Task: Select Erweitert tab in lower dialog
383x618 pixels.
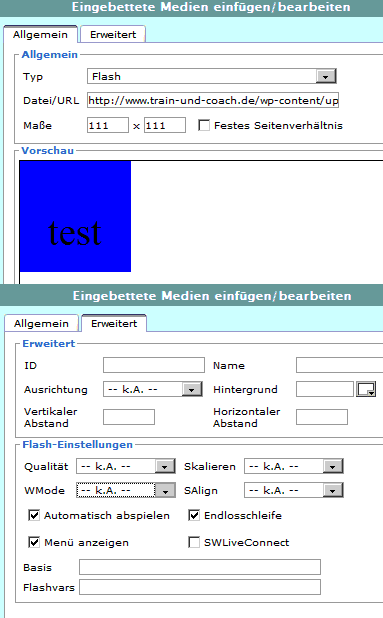Action: pos(114,323)
